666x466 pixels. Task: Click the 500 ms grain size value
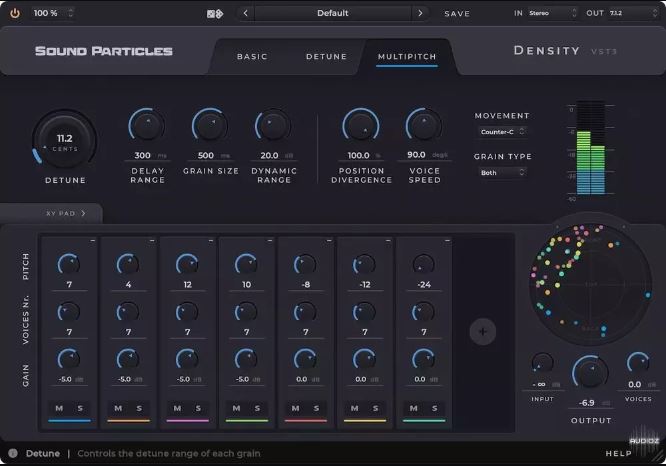(206, 155)
